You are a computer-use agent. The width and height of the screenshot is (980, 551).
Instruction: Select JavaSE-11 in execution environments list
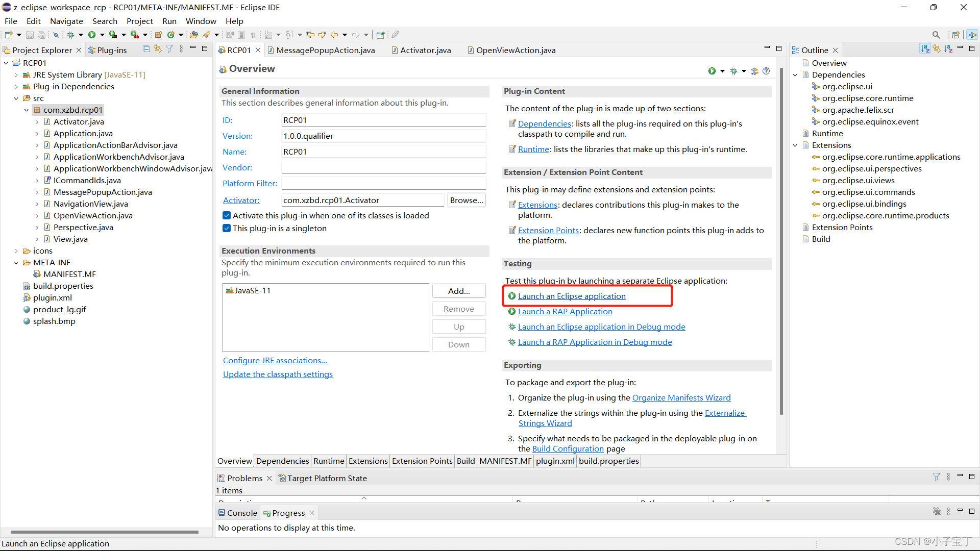(x=248, y=290)
